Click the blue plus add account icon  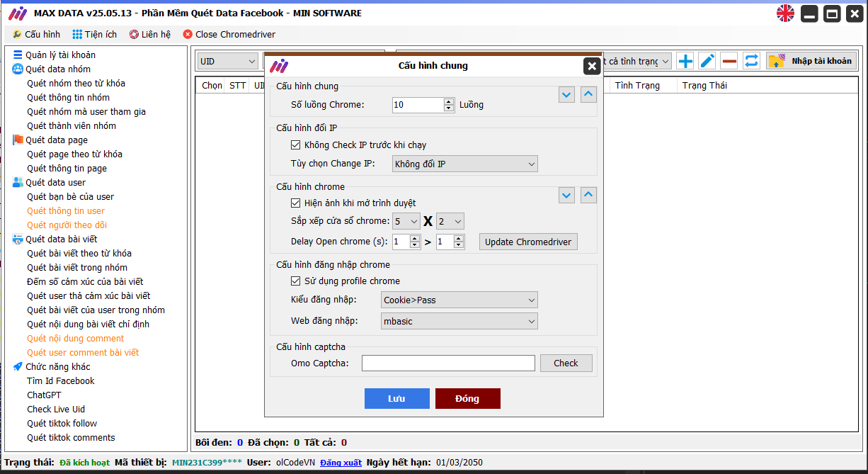(685, 61)
